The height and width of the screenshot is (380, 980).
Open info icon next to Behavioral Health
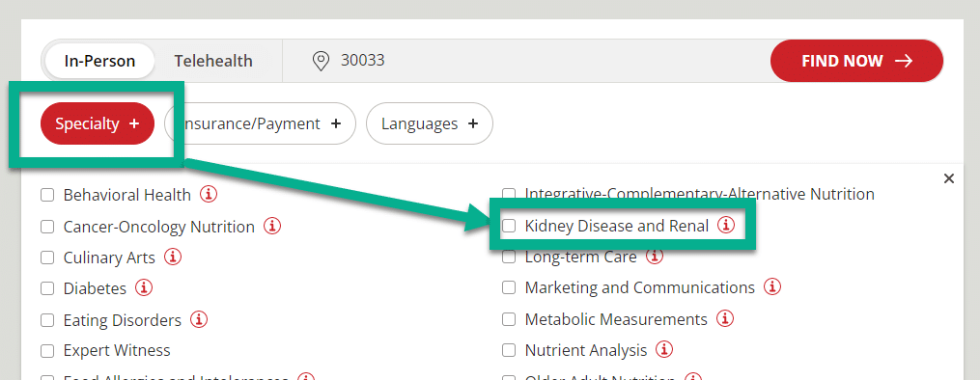click(209, 194)
